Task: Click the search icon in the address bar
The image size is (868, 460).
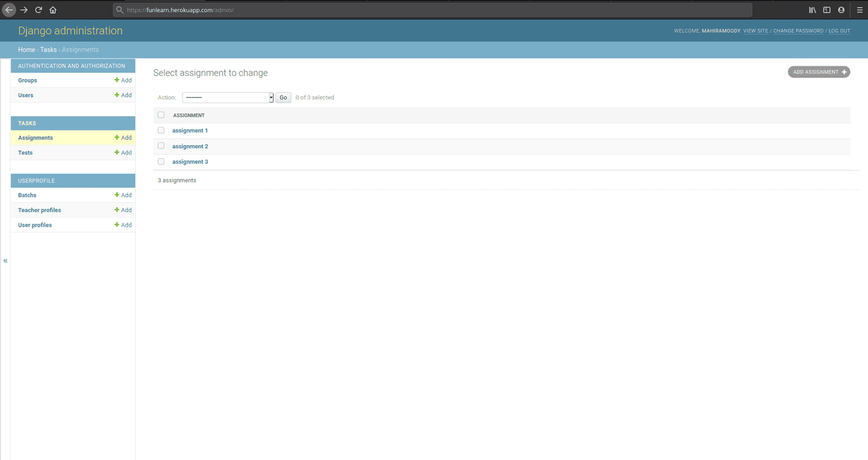Action: click(120, 10)
